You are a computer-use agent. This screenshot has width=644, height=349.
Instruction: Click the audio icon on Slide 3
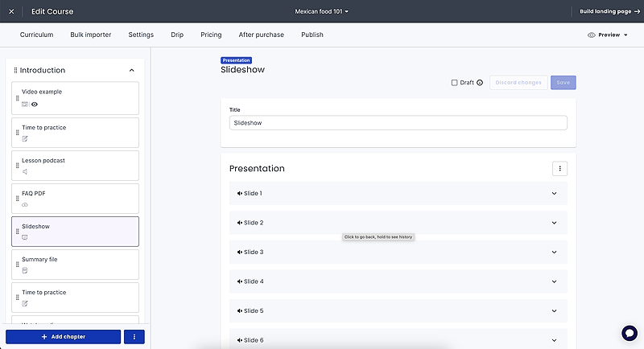(x=239, y=253)
